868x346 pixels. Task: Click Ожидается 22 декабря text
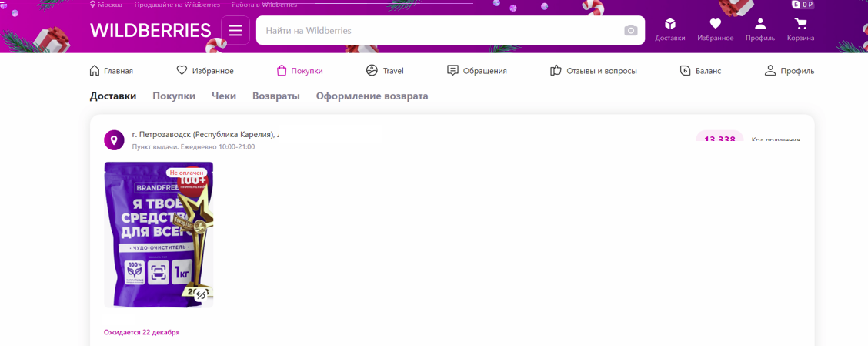tap(142, 333)
